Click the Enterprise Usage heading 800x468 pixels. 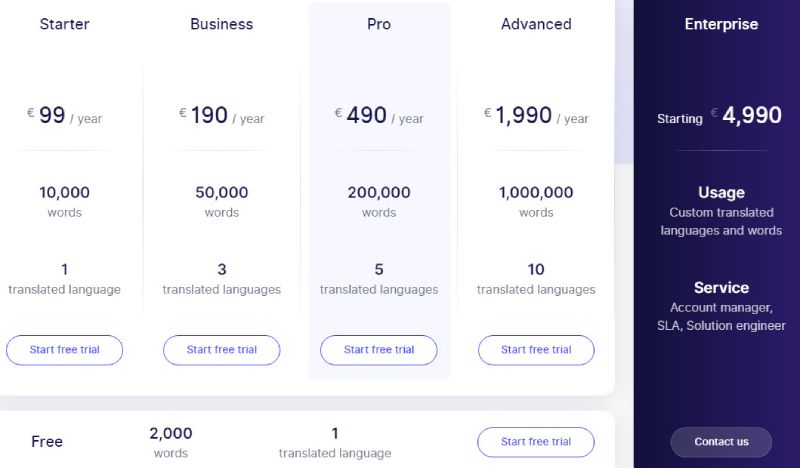(721, 193)
